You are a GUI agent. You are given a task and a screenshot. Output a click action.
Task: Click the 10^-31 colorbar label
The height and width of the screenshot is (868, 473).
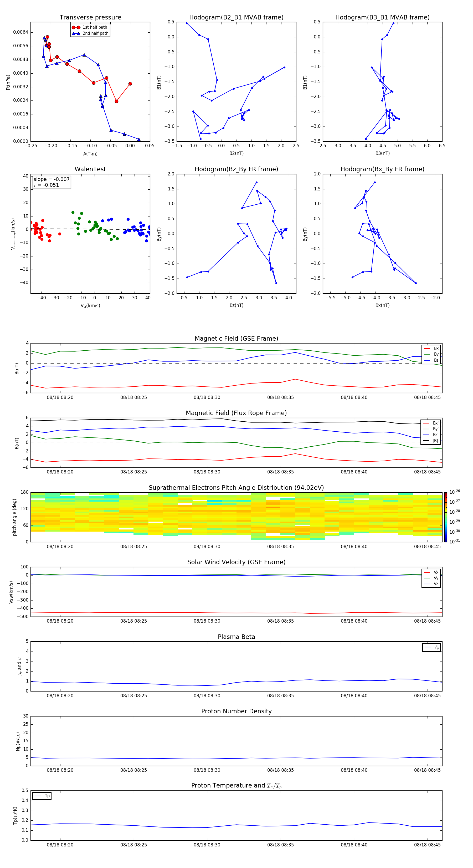point(455,542)
